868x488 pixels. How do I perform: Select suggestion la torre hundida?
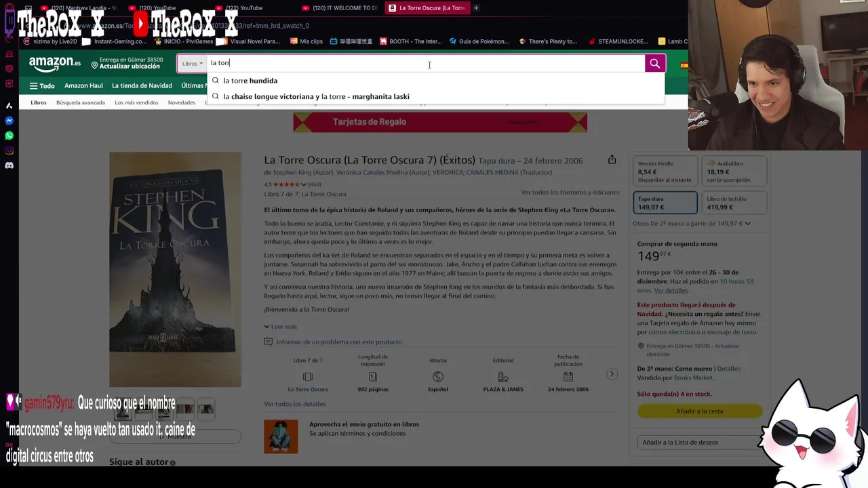435,81
